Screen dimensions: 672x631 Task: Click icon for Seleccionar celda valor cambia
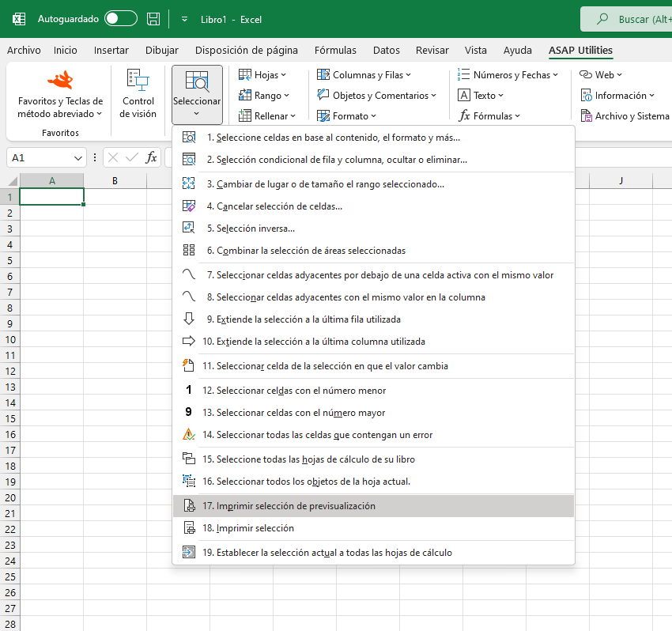[189, 365]
